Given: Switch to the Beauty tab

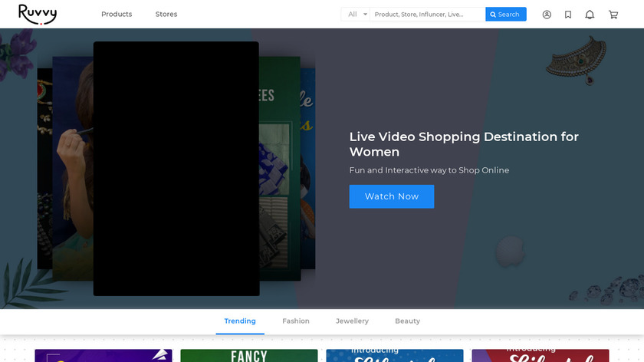Looking at the screenshot, I should point(407,321).
